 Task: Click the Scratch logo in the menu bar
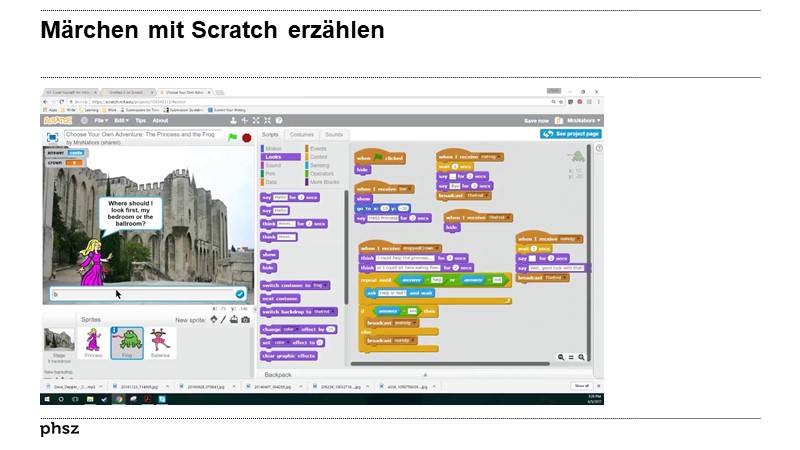click(58, 120)
